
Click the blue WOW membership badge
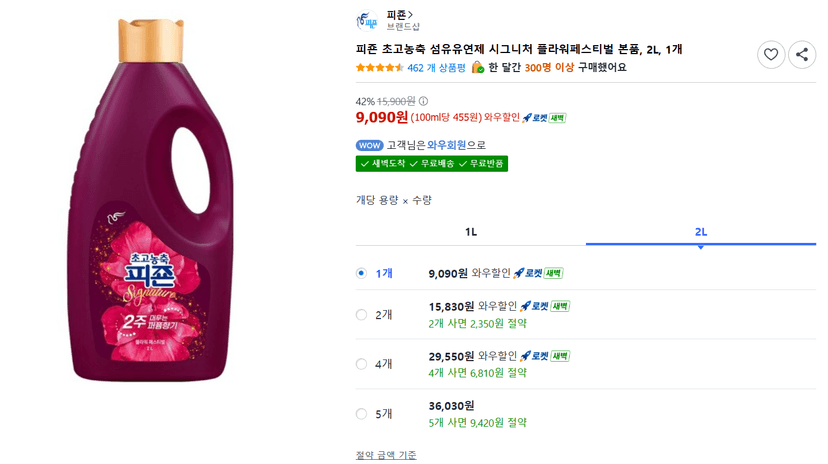(370, 145)
